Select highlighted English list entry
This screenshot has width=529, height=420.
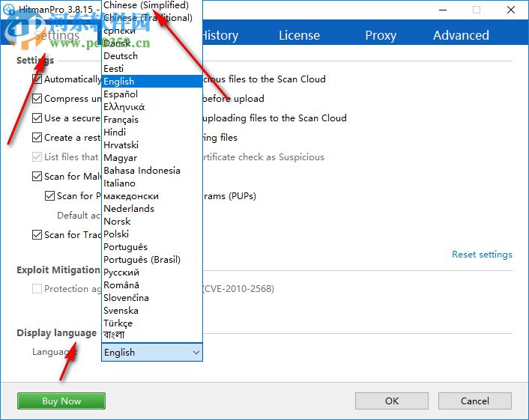pos(152,82)
